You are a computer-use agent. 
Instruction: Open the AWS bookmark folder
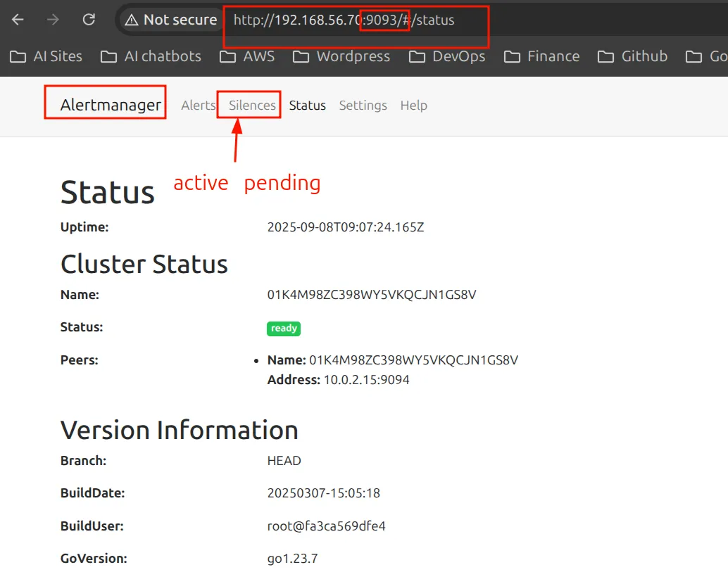pos(247,56)
